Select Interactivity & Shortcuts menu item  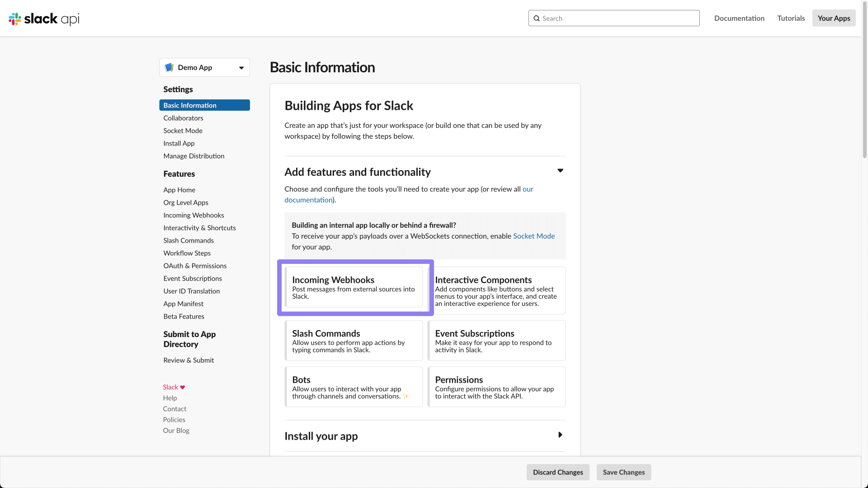199,227
